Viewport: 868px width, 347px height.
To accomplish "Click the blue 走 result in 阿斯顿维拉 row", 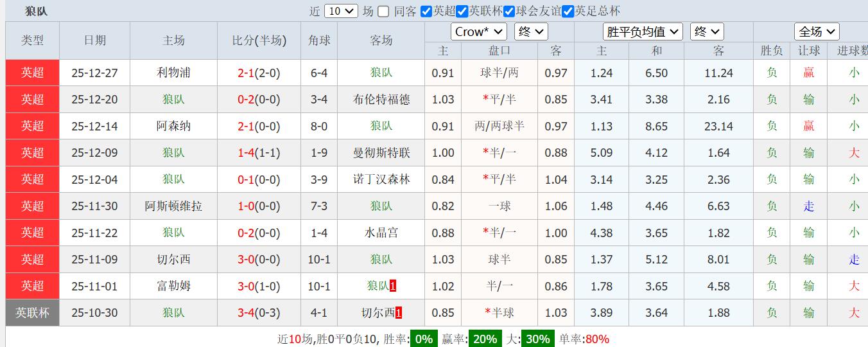I will click(x=809, y=206).
